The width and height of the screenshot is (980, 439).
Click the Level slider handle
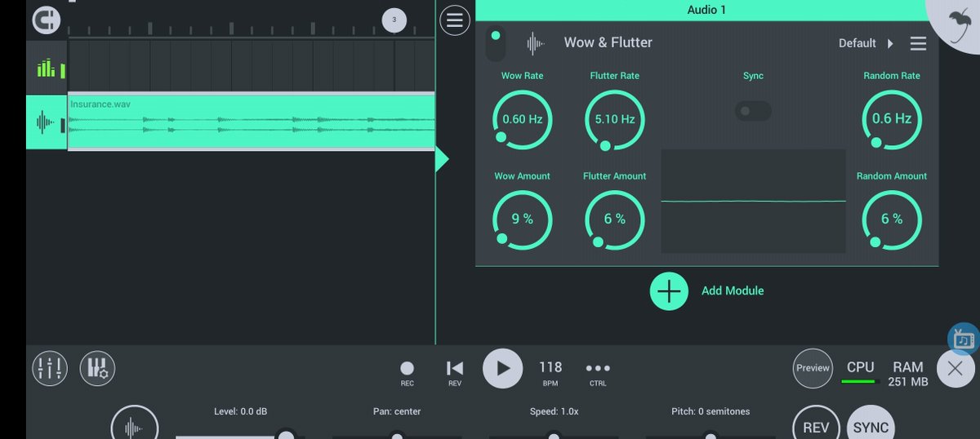click(286, 434)
